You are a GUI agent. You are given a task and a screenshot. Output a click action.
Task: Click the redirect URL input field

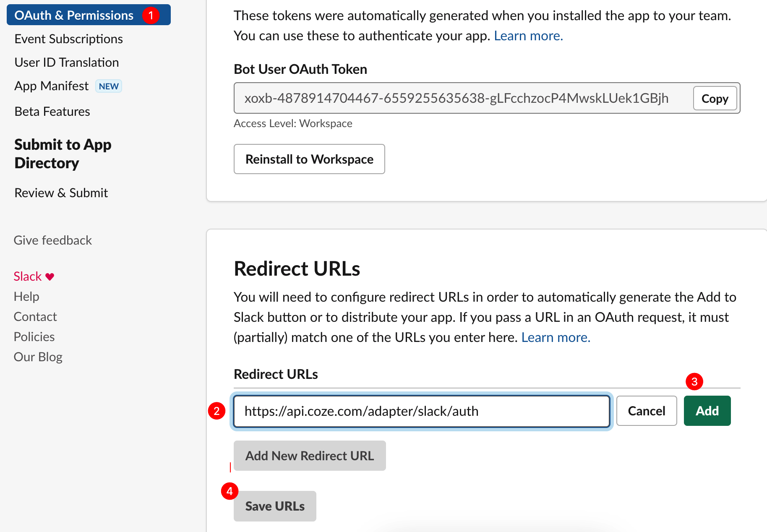click(x=422, y=411)
